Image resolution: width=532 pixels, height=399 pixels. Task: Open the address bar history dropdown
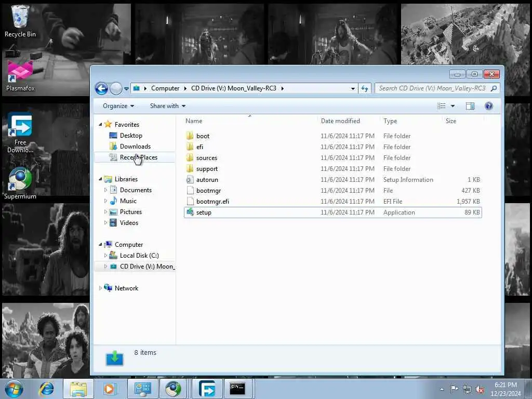click(353, 88)
